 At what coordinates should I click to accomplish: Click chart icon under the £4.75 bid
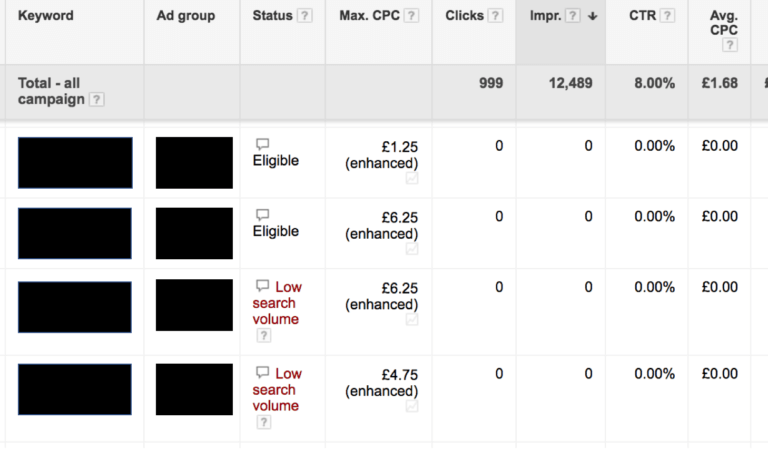[412, 407]
